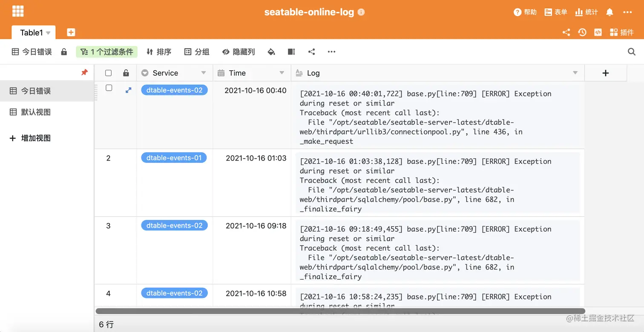The image size is (644, 332).
Task: Click dtable-events-02 tag in 00:40 row
Action: [x=174, y=90]
